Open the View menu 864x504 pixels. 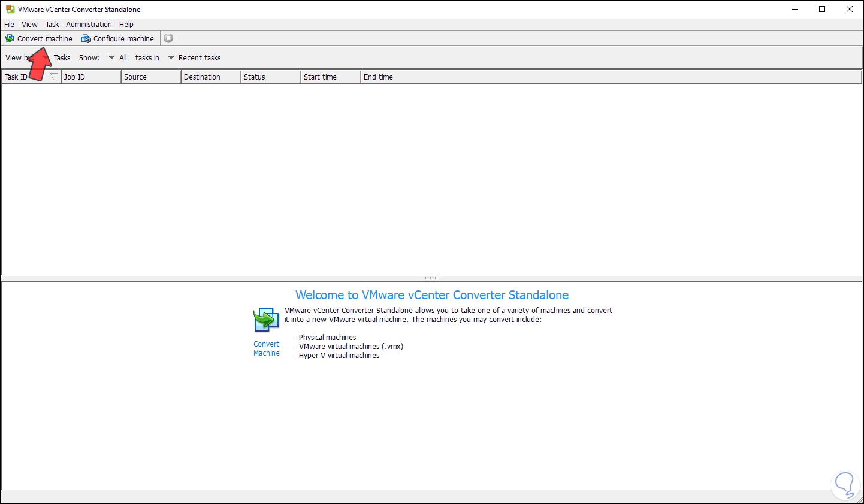coord(29,25)
